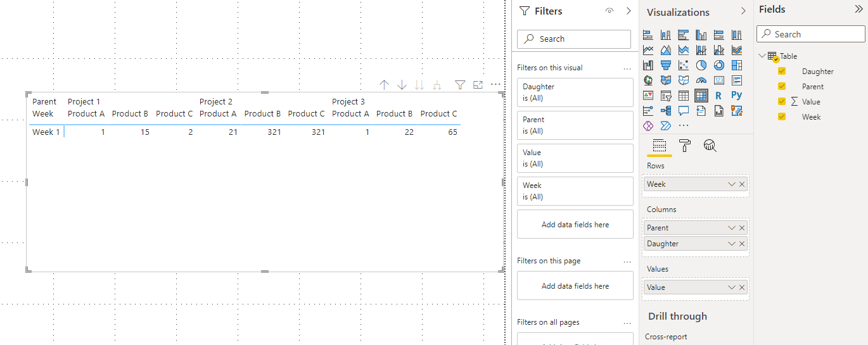Open the Format paint roller tab
Image resolution: width=868 pixels, height=345 pixels.
coord(685,146)
